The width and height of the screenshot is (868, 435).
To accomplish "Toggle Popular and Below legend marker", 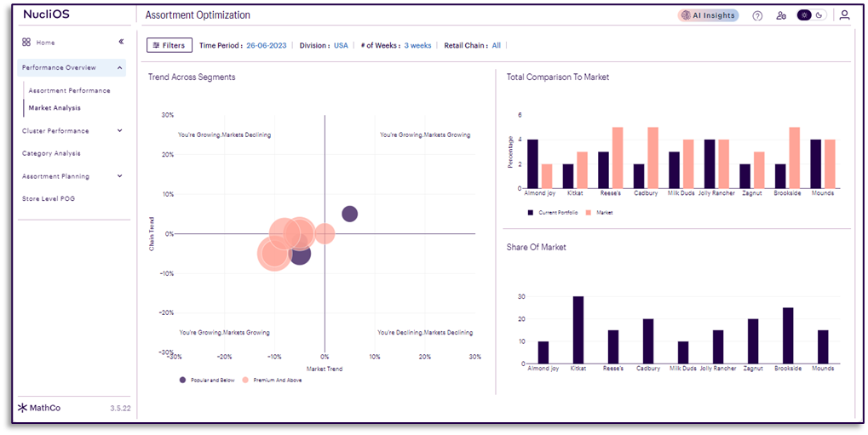I will point(182,380).
